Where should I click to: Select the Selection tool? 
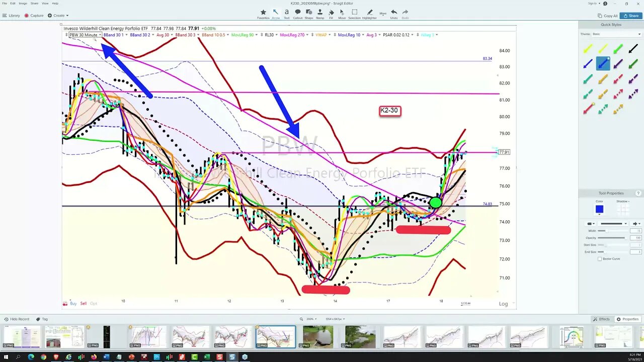point(354,14)
